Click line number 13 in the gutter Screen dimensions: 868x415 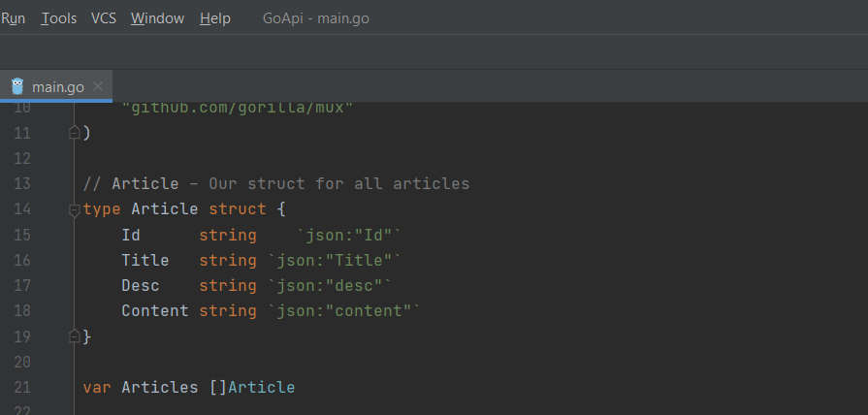tap(22, 183)
